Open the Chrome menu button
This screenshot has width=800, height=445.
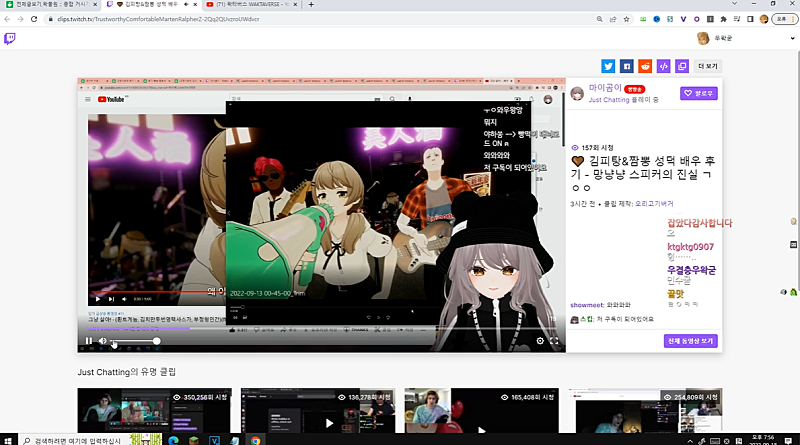click(x=784, y=19)
